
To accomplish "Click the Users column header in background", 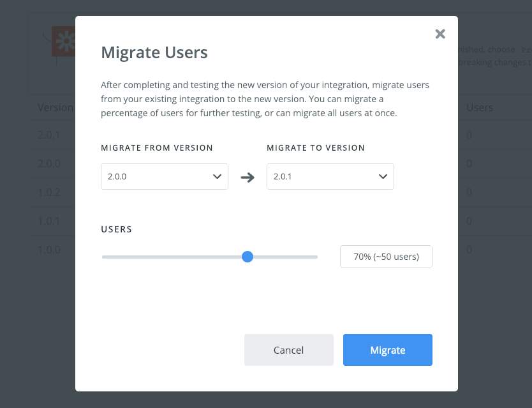I will [x=480, y=107].
